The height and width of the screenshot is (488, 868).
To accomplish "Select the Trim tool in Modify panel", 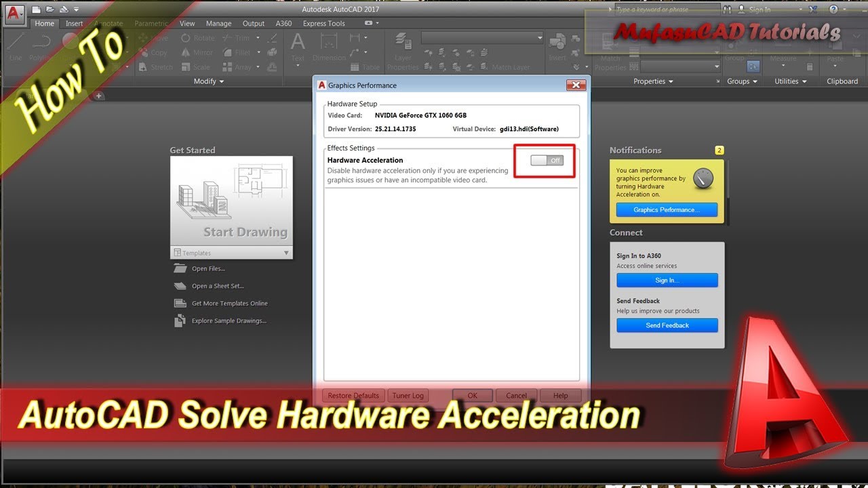I will 235,38.
